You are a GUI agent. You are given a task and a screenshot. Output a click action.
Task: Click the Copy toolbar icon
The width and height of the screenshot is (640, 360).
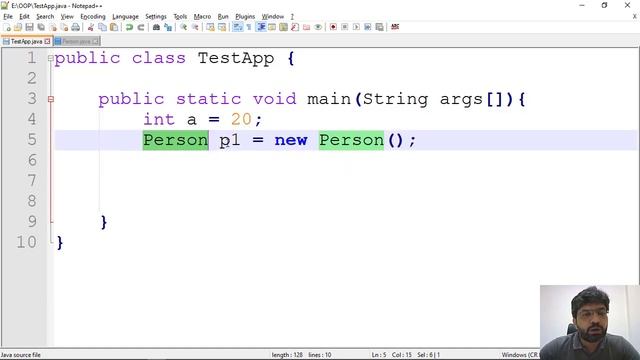[x=102, y=27]
